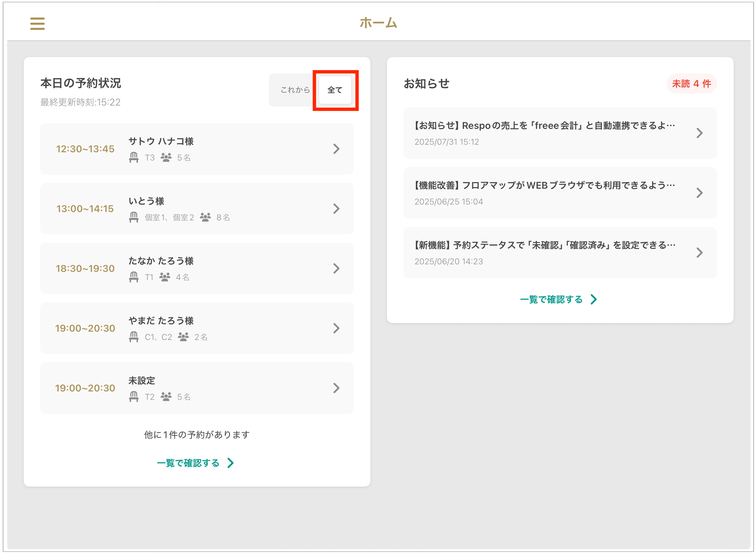756x554 pixels.
Task: Open フロアマップ機能改善 notice arrow
Action: (699, 193)
